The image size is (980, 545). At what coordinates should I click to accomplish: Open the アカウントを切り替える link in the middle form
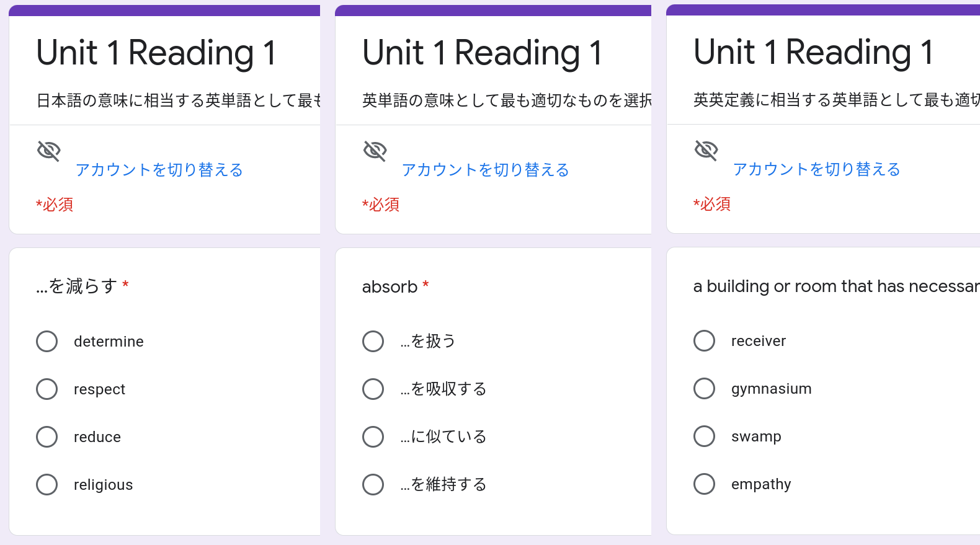click(485, 170)
